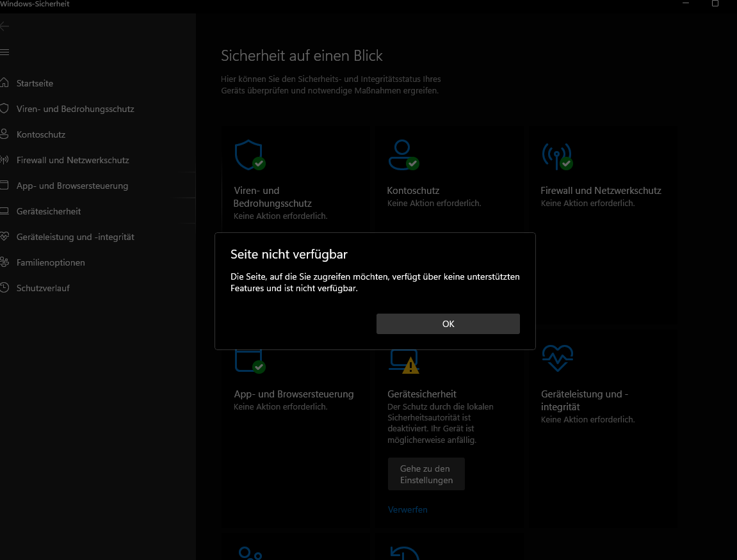Image resolution: width=737 pixels, height=560 pixels.
Task: Open Viren- und Bedrohungsschutz in sidebar
Action: tap(75, 109)
